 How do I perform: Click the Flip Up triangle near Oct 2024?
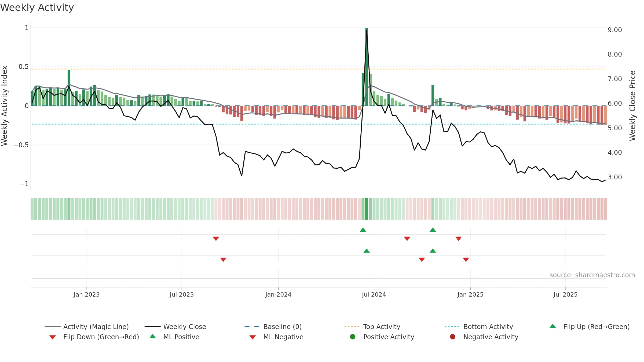[x=433, y=230]
